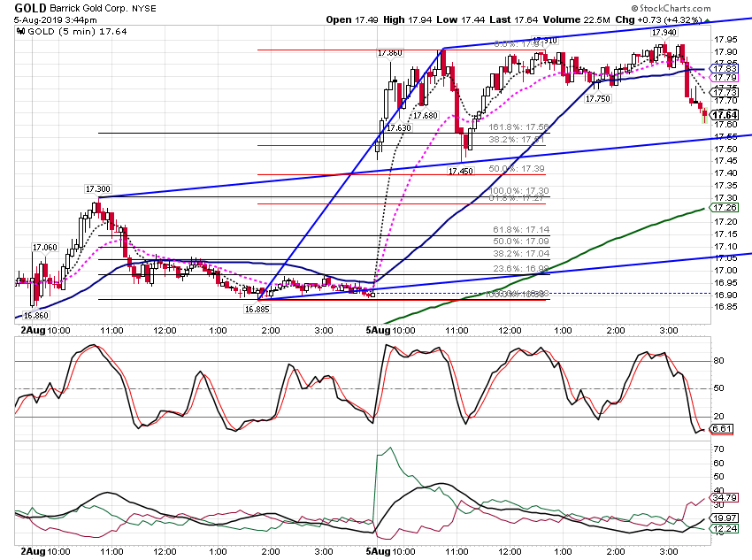Click the 'GOLD (5 min) 17.64' legend text
Image resolution: width=752 pixels, height=560 pixels.
[77, 32]
